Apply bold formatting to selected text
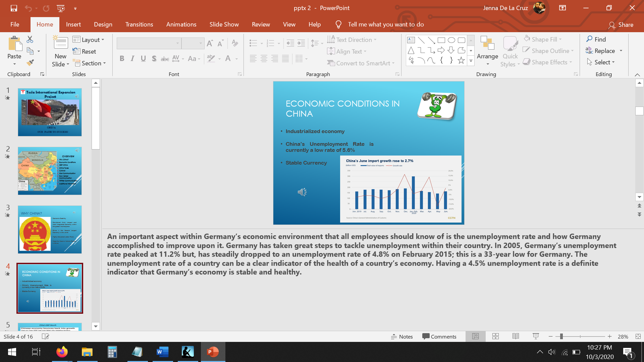 tap(122, 58)
